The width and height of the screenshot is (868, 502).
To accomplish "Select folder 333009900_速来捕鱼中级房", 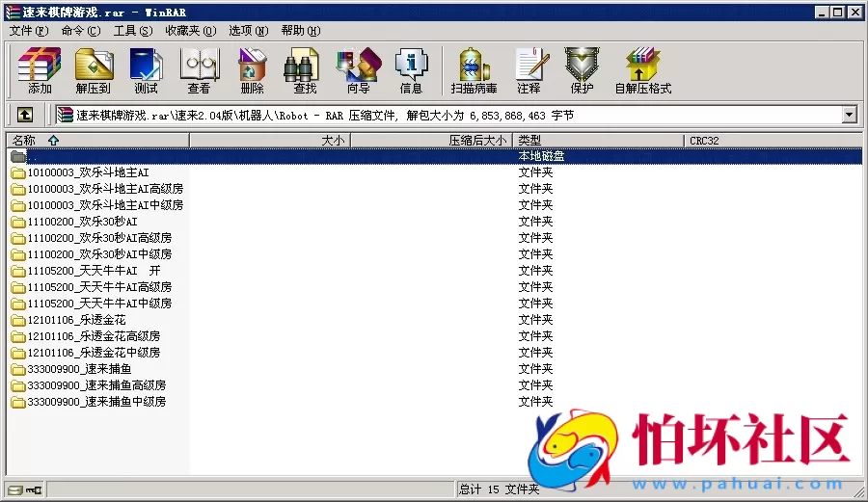I will [x=96, y=402].
